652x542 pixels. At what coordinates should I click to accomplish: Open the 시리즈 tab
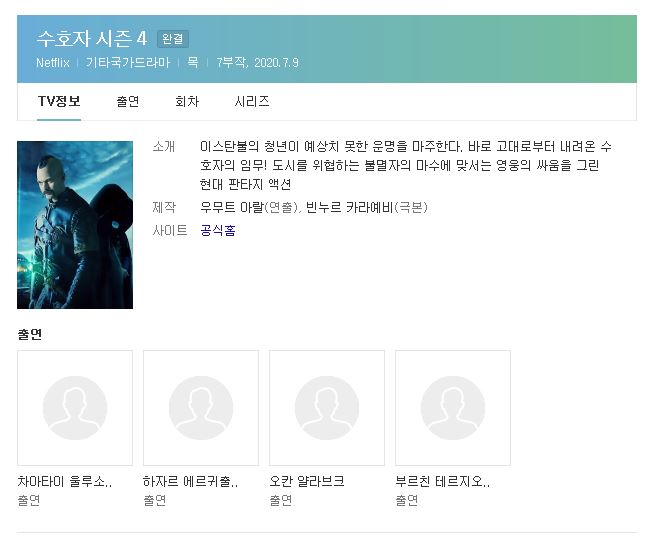click(x=252, y=101)
